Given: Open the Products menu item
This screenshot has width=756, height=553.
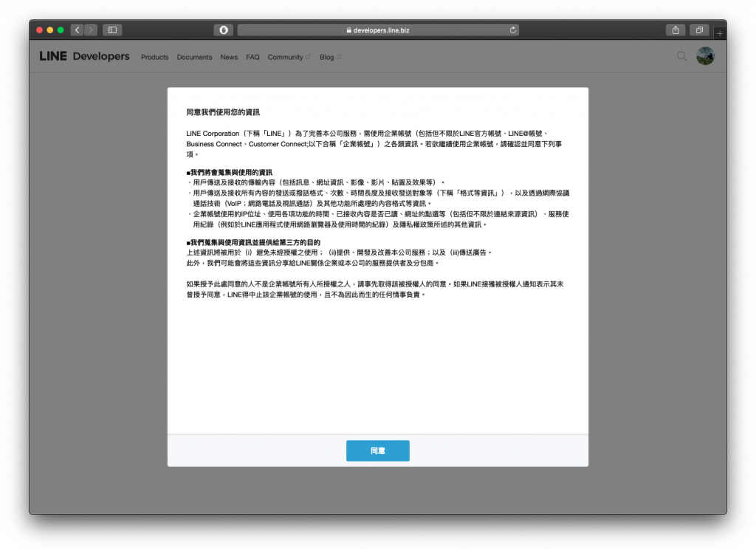Looking at the screenshot, I should tap(155, 57).
